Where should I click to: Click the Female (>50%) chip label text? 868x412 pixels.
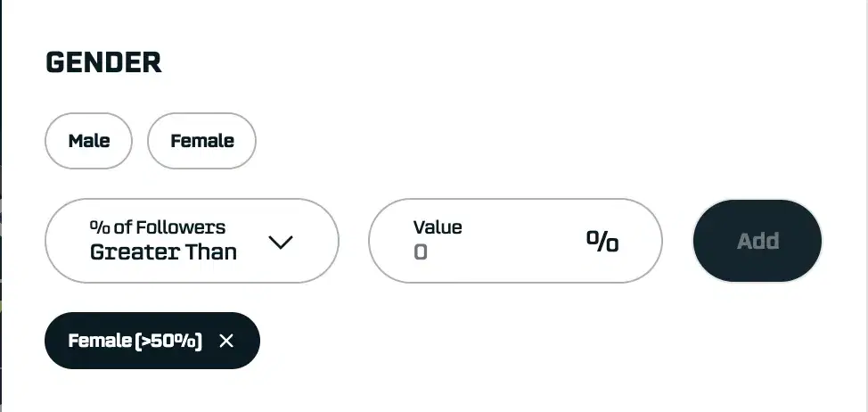135,342
